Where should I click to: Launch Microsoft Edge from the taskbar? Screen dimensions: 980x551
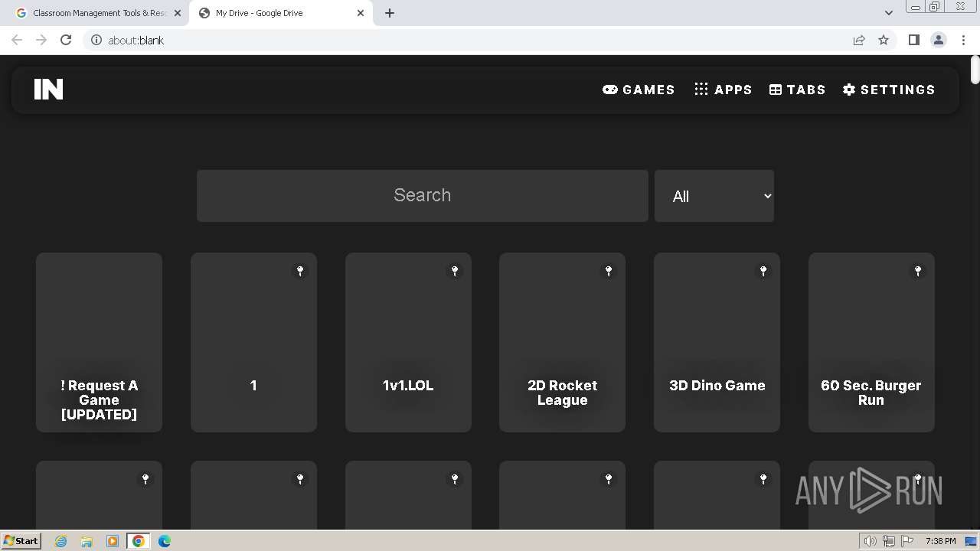click(x=165, y=541)
